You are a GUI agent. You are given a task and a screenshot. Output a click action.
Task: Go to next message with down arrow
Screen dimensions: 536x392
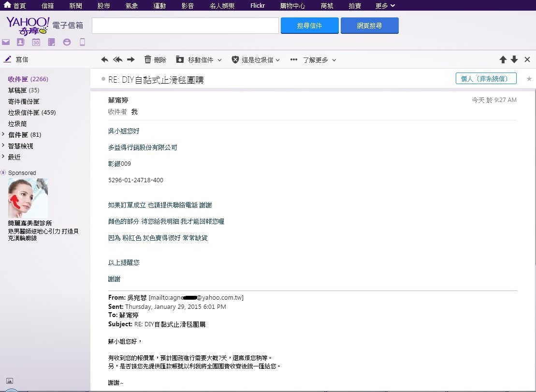[514, 59]
